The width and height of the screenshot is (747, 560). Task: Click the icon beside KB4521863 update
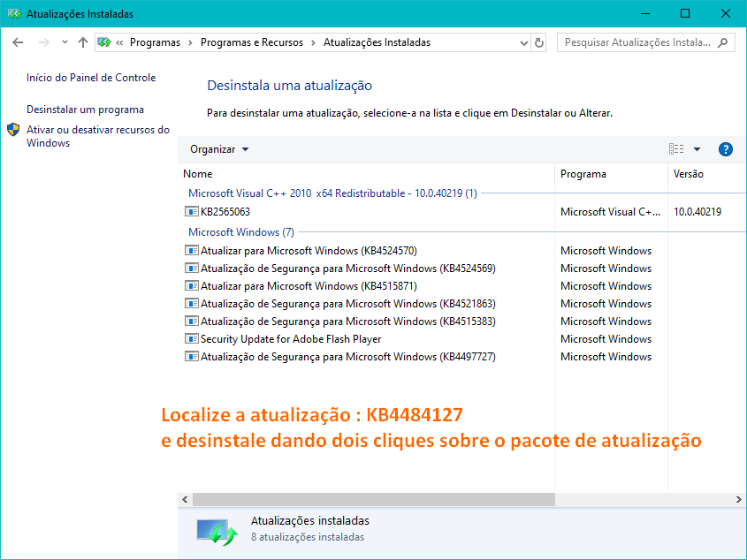pyautogui.click(x=192, y=303)
